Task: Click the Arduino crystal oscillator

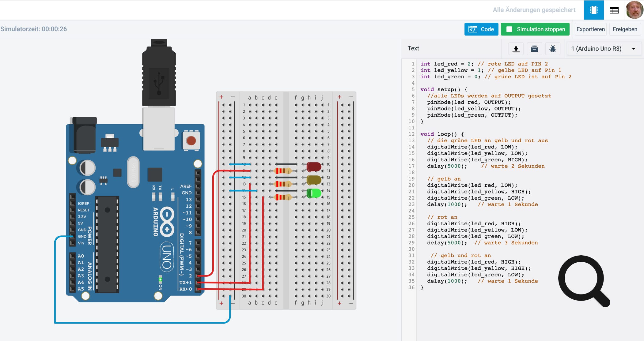Action: point(133,172)
